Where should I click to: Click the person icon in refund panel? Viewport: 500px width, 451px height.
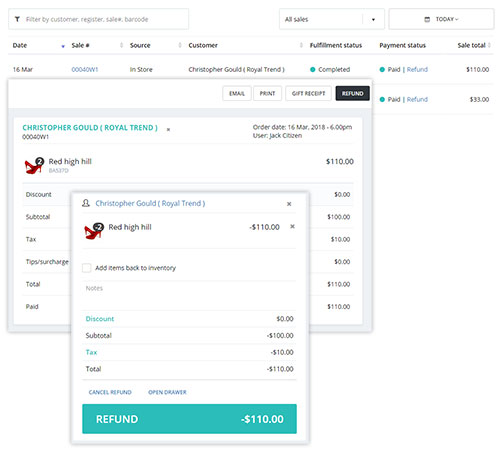click(86, 203)
